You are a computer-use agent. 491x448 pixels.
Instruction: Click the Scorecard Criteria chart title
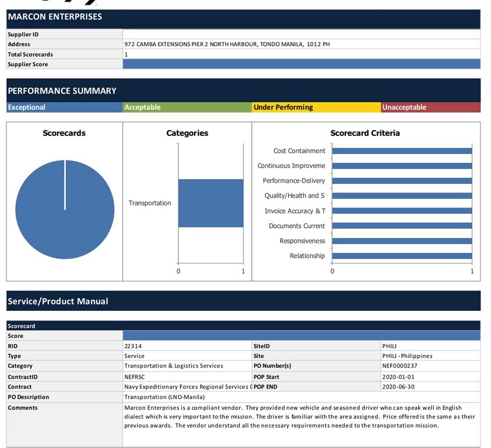pyautogui.click(x=365, y=133)
